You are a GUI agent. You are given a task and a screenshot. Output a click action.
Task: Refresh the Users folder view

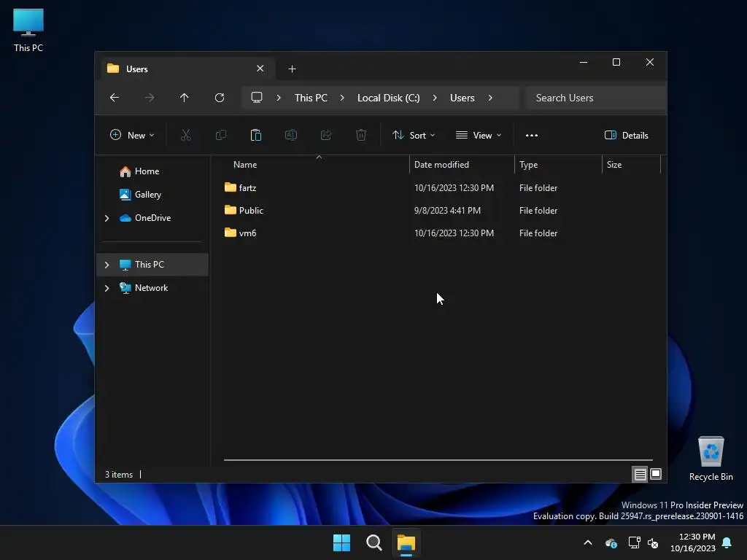click(x=220, y=98)
